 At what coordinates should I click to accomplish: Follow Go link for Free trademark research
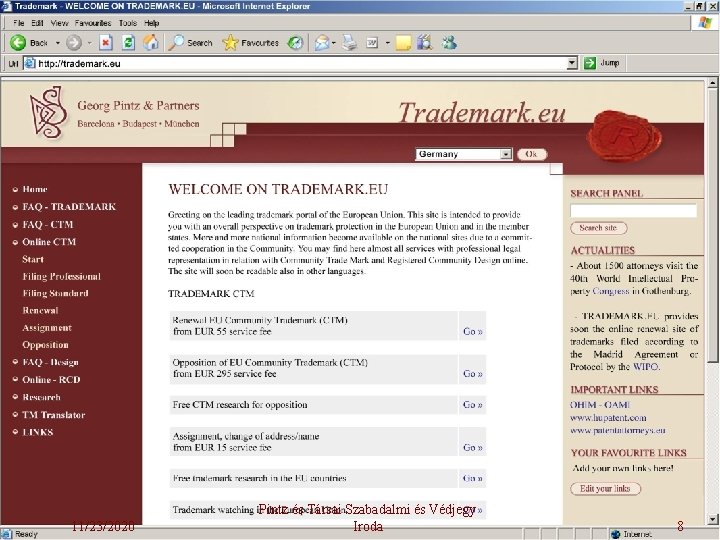click(x=472, y=478)
